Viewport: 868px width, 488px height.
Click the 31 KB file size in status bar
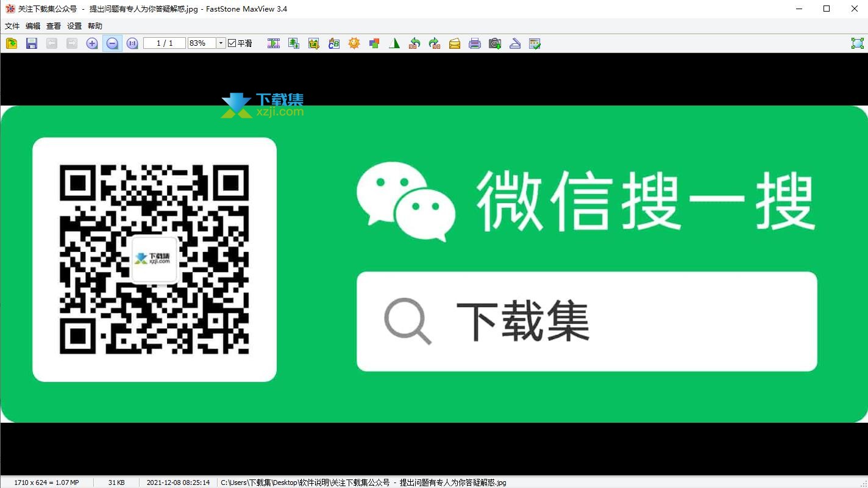[x=116, y=483]
